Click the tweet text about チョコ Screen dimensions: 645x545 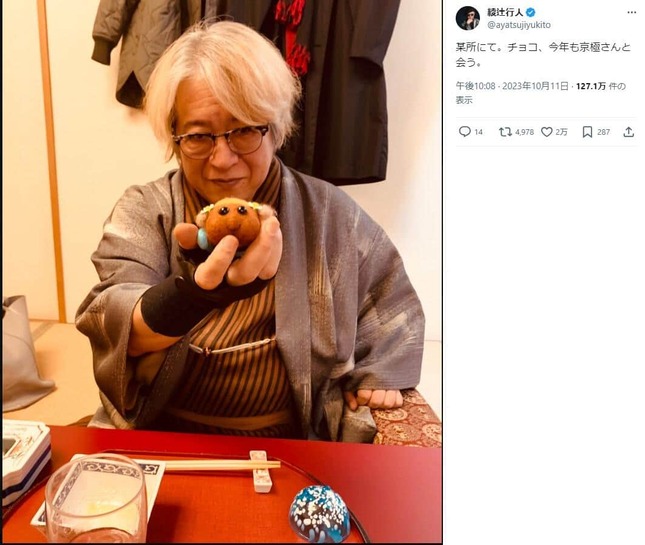(543, 55)
